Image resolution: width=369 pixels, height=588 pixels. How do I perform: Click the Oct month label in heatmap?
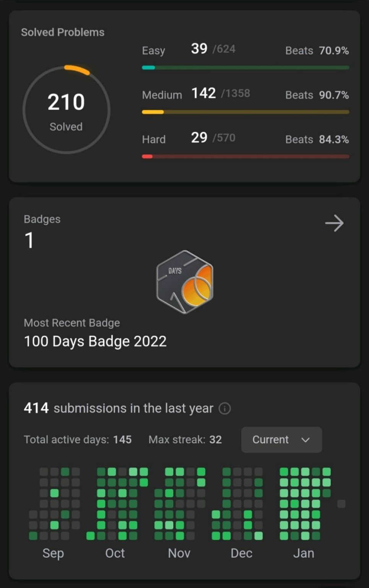point(115,553)
